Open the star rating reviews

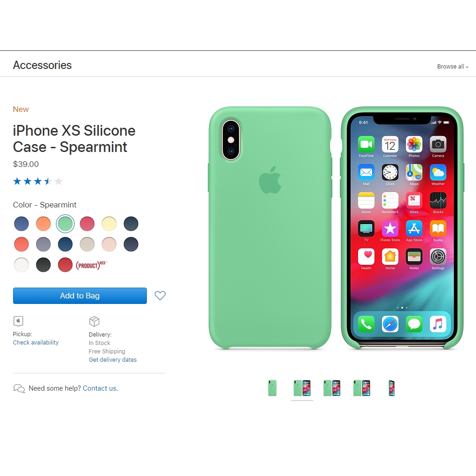coord(38,181)
